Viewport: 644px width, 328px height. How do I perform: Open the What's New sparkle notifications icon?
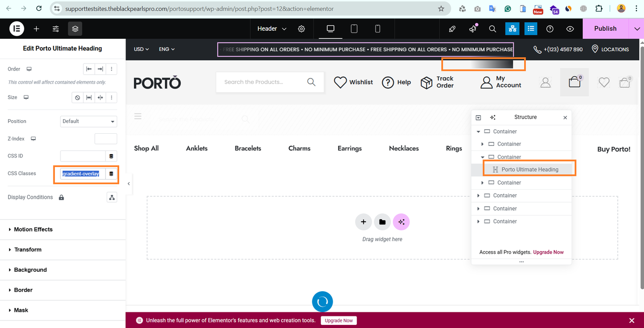[472, 29]
